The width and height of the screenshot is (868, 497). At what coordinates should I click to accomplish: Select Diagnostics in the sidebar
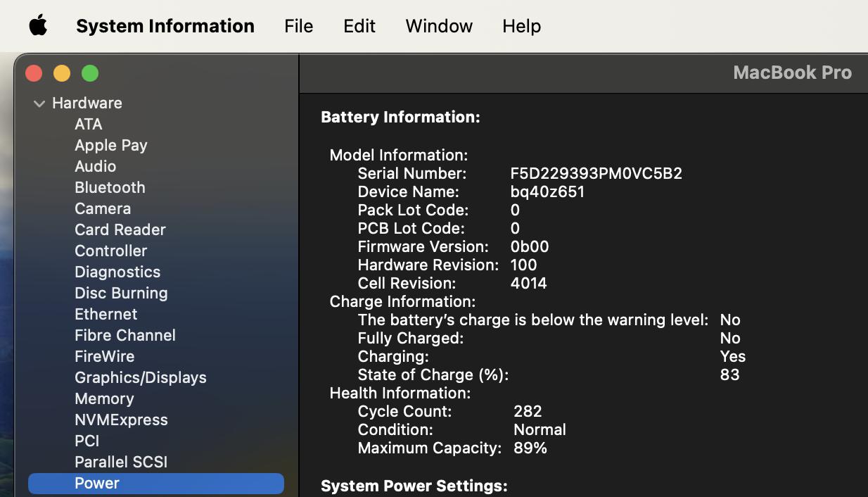point(117,272)
